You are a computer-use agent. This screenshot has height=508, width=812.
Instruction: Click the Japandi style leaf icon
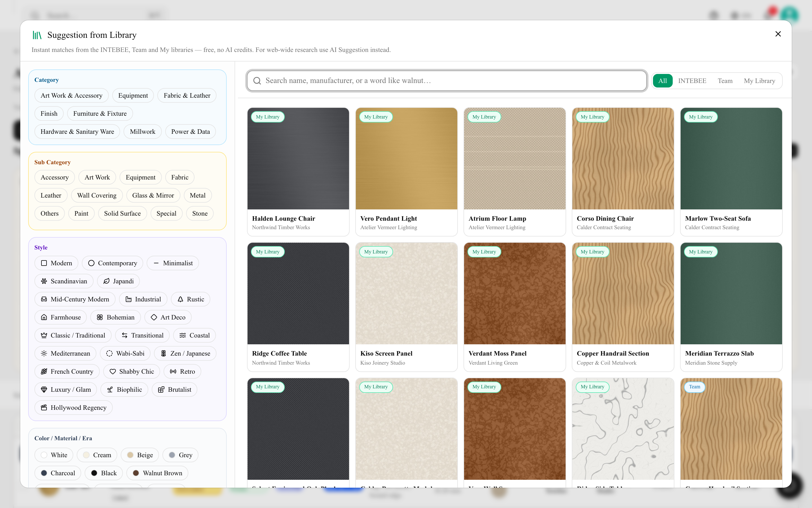pos(106,281)
